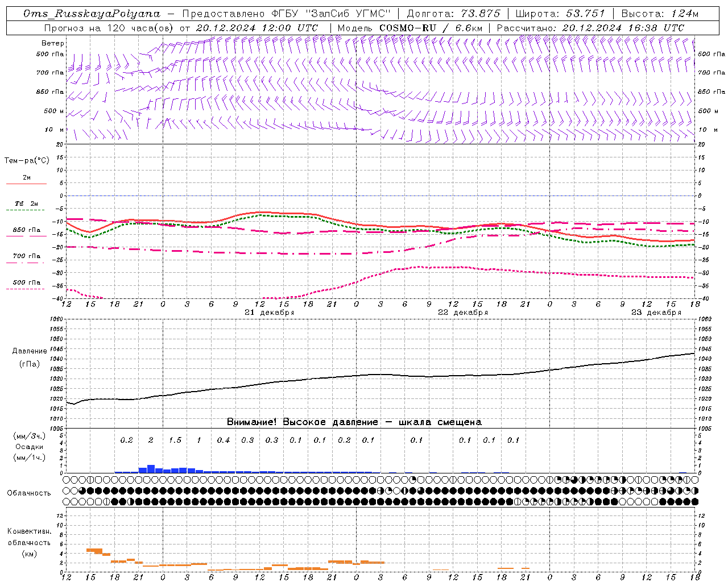Click the 23 декабря date label

656,313
